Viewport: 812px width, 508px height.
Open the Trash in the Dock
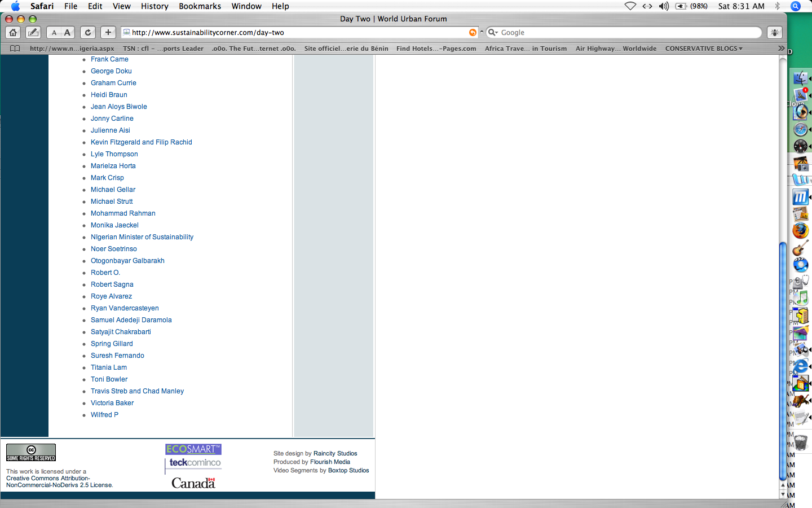tap(800, 442)
